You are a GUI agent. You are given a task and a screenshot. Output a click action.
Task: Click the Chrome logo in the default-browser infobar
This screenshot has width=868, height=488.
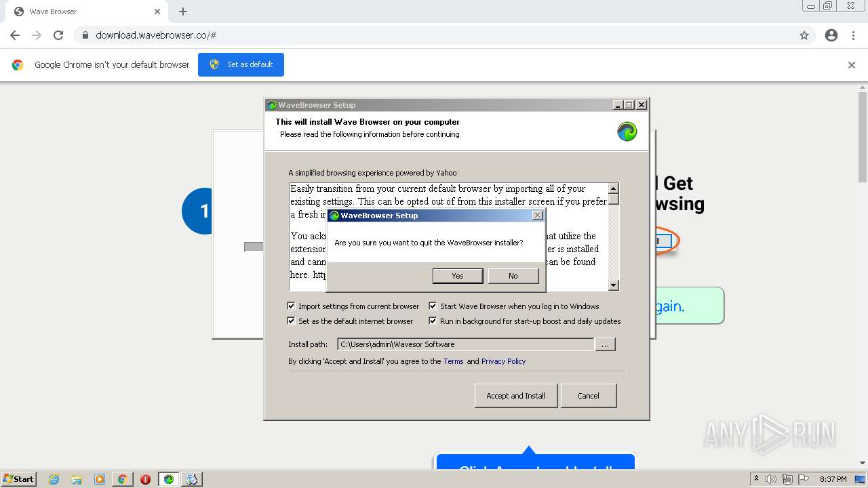click(18, 65)
